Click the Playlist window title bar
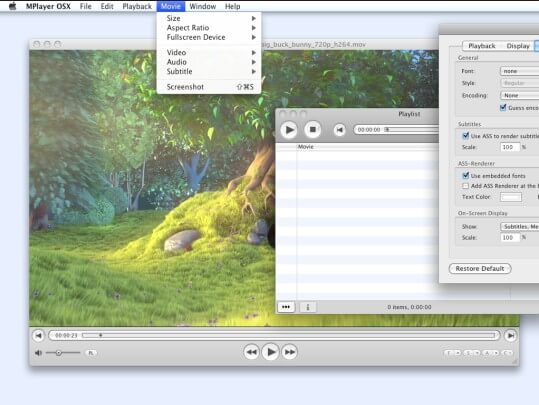Viewport: 539px width, 405px height. [358, 114]
